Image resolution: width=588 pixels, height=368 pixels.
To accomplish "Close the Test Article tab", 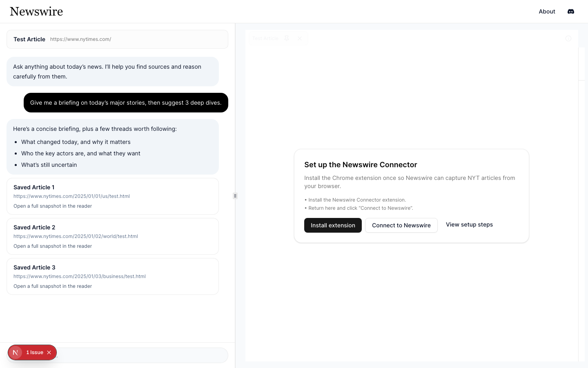I will pyautogui.click(x=300, y=38).
